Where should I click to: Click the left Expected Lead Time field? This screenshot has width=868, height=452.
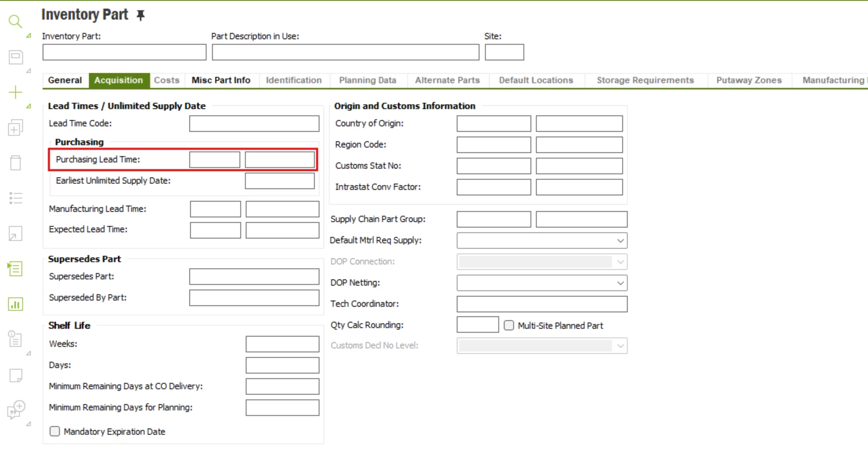[x=215, y=230]
